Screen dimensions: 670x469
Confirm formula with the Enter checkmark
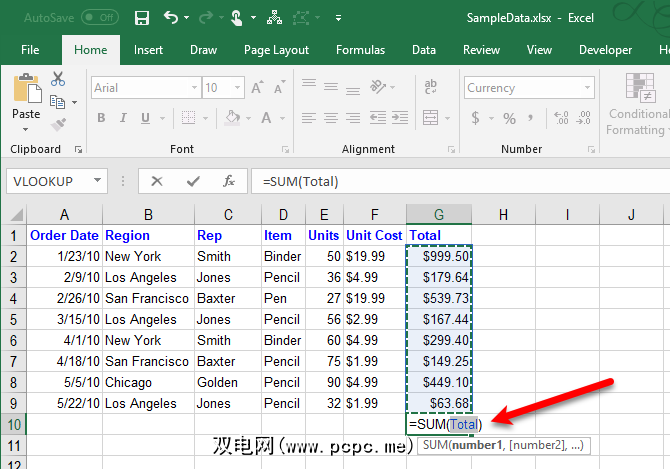coord(193,181)
